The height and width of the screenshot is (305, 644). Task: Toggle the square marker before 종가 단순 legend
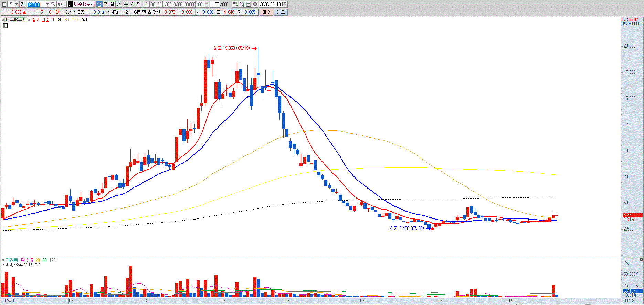click(29, 20)
